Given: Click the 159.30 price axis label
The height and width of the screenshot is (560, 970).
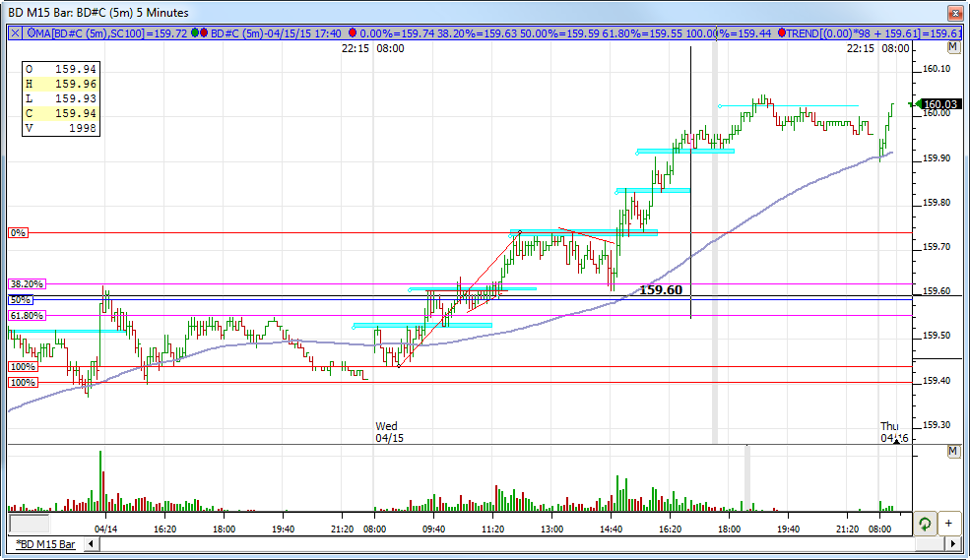Looking at the screenshot, I should coord(938,425).
